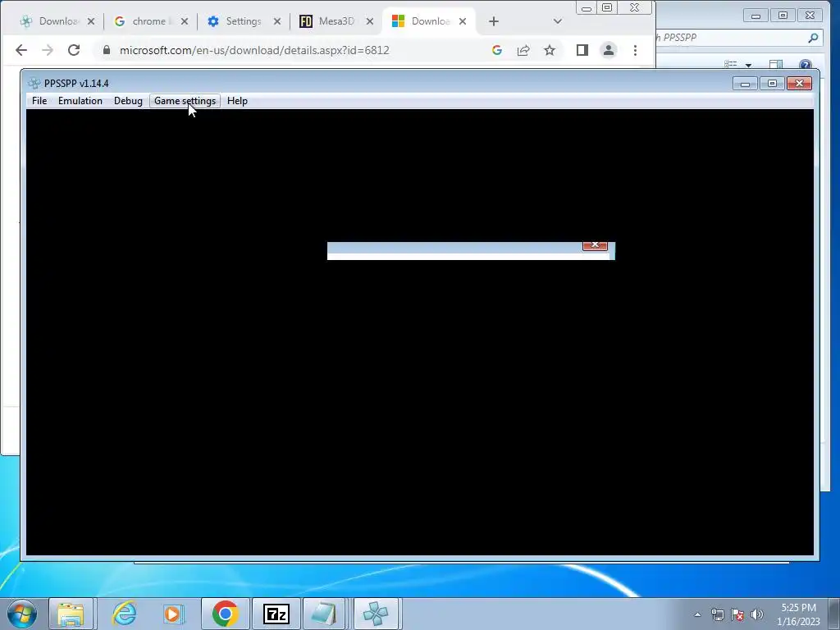The image size is (840, 630).
Task: Minimize the PPSSPP window
Action: [745, 84]
